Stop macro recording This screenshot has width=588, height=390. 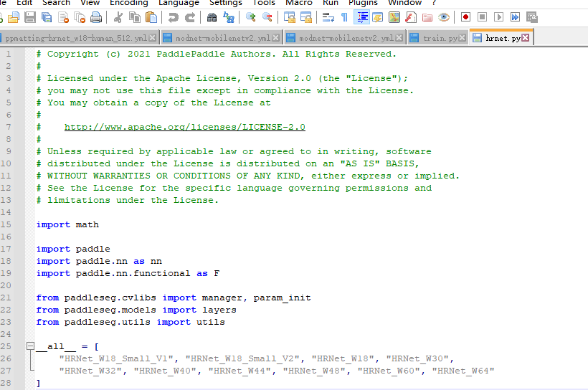pos(483,17)
